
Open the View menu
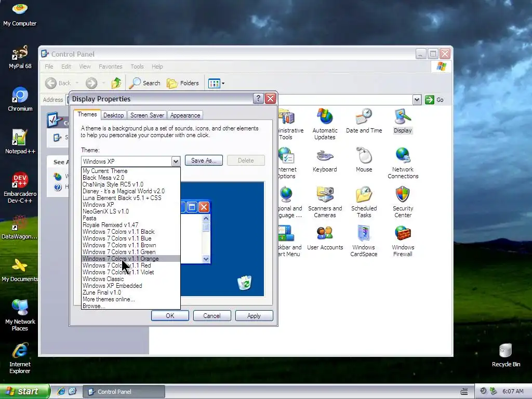click(x=85, y=66)
